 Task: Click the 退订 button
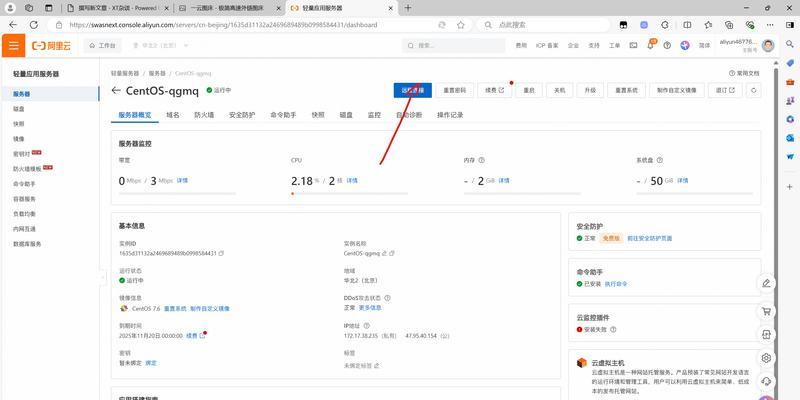pyautogui.click(x=725, y=90)
